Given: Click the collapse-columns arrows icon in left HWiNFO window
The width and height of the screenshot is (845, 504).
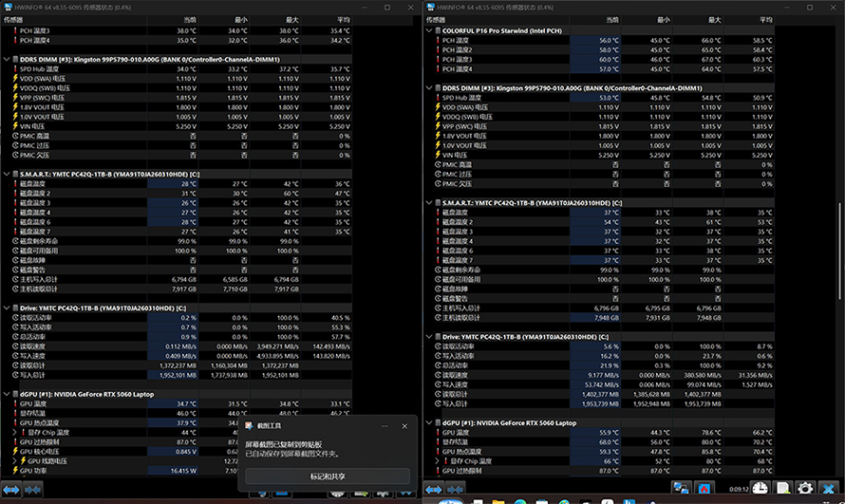Looking at the screenshot, I should [32, 489].
